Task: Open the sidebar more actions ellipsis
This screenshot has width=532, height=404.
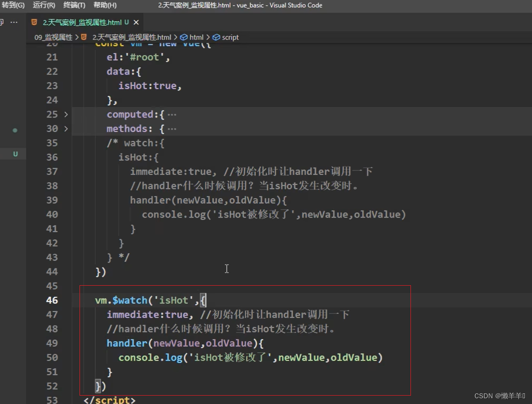Action: click(14, 22)
